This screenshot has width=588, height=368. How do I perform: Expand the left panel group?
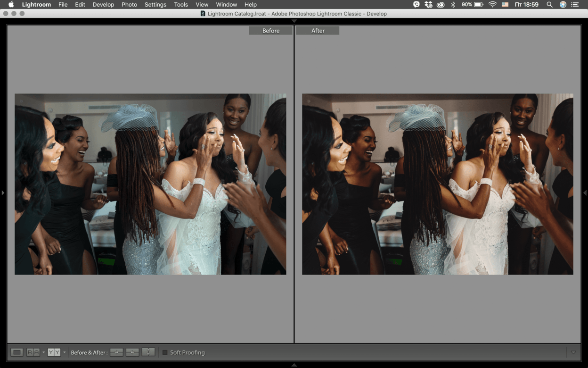[3, 192]
